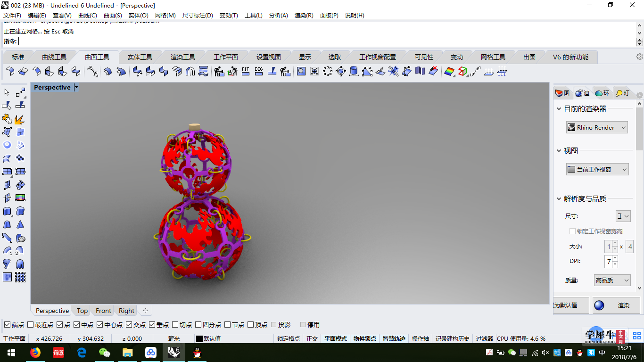
Task: Click the FIT surface toolbar icon
Action: pyautogui.click(x=246, y=71)
